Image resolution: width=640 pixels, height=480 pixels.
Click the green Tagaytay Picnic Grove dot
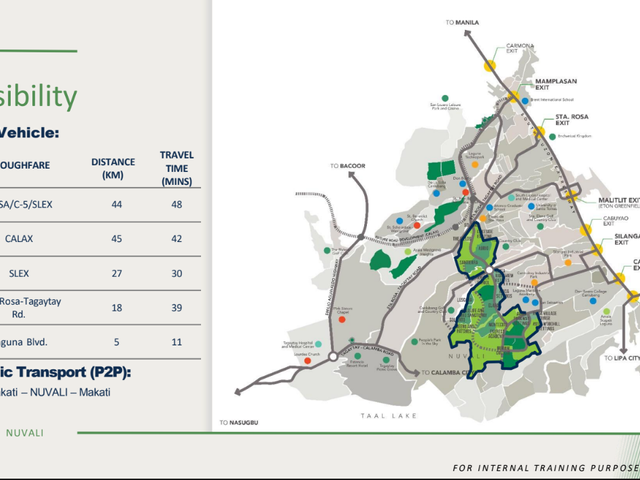[386, 360]
